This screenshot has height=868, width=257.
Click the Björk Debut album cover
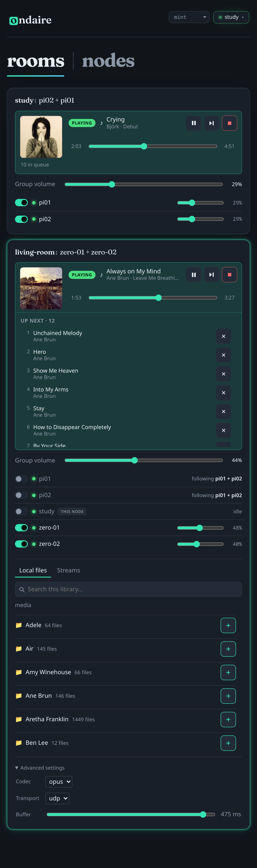[x=41, y=137]
